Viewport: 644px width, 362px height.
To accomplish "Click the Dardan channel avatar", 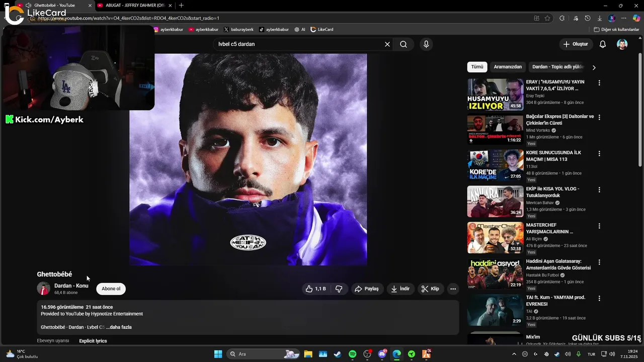I will 43,289.
